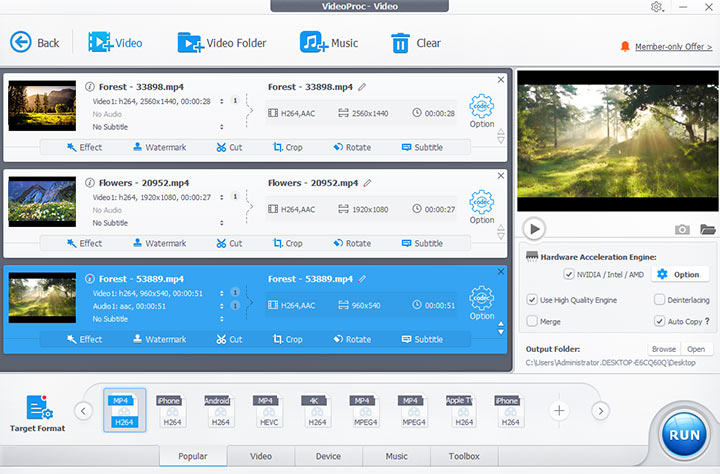Screen dimensions: 720x474
Task: Open Effect for Flowers - 20952.mp4
Action: coord(84,243)
